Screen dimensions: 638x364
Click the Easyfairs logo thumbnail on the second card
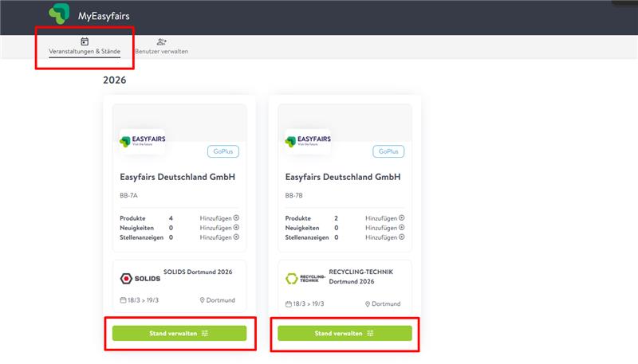point(307,142)
